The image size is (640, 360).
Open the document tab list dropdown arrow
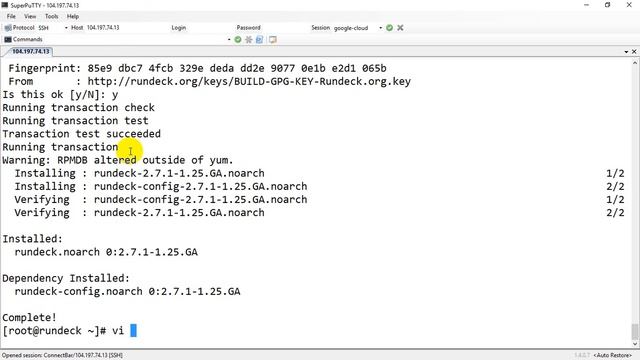pyautogui.click(x=626, y=52)
